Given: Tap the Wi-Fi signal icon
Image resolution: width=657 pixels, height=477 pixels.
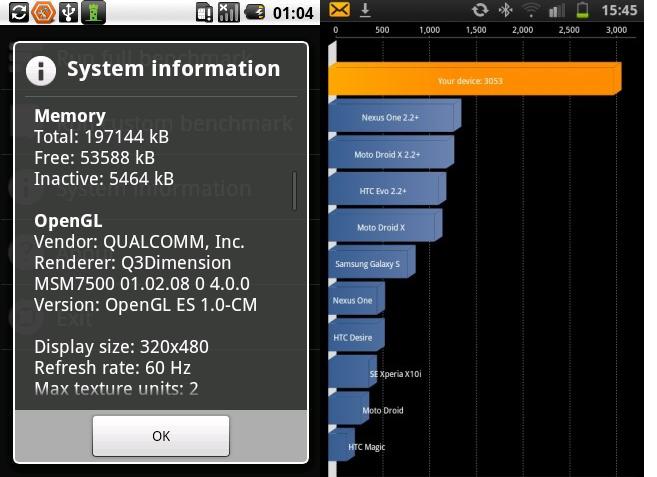Looking at the screenshot, I should pyautogui.click(x=531, y=10).
